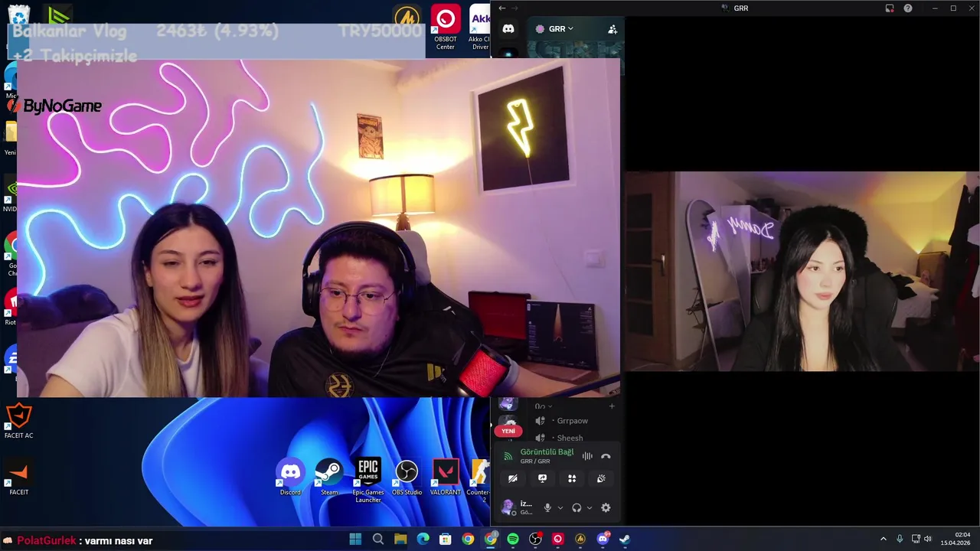
Task: Toggle noise suppression waveform icon
Action: pos(587,456)
